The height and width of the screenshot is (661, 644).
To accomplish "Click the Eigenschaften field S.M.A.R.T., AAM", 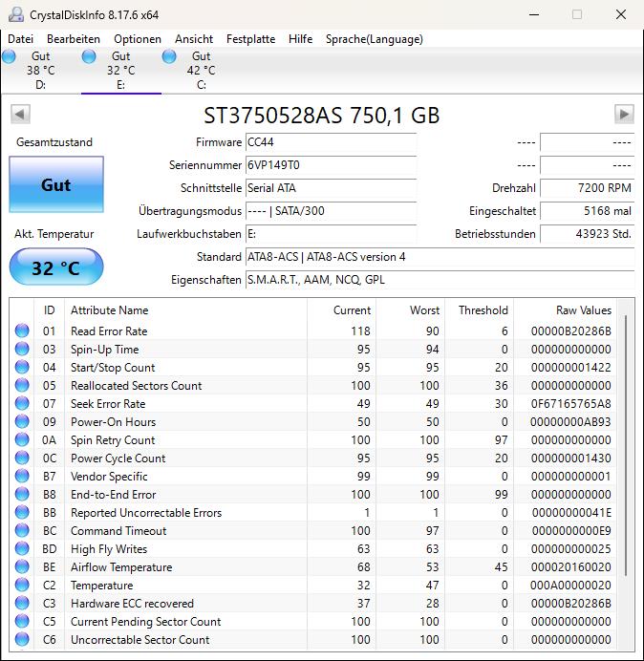I will point(440,280).
